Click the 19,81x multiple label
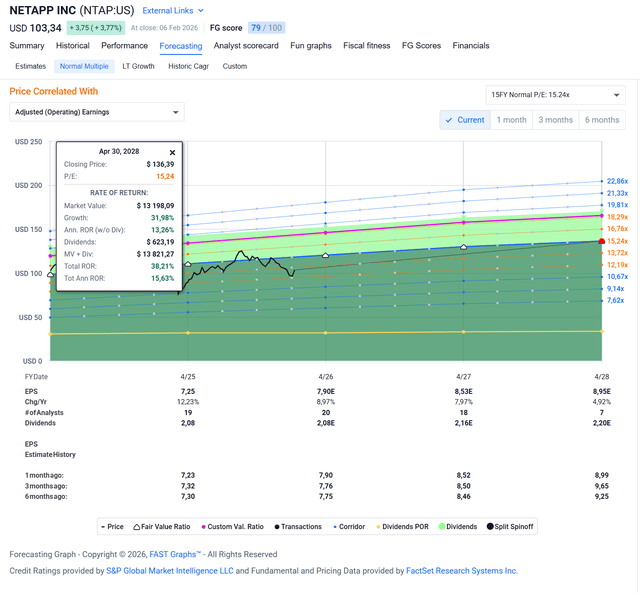The height and width of the screenshot is (593, 640). 617,205
